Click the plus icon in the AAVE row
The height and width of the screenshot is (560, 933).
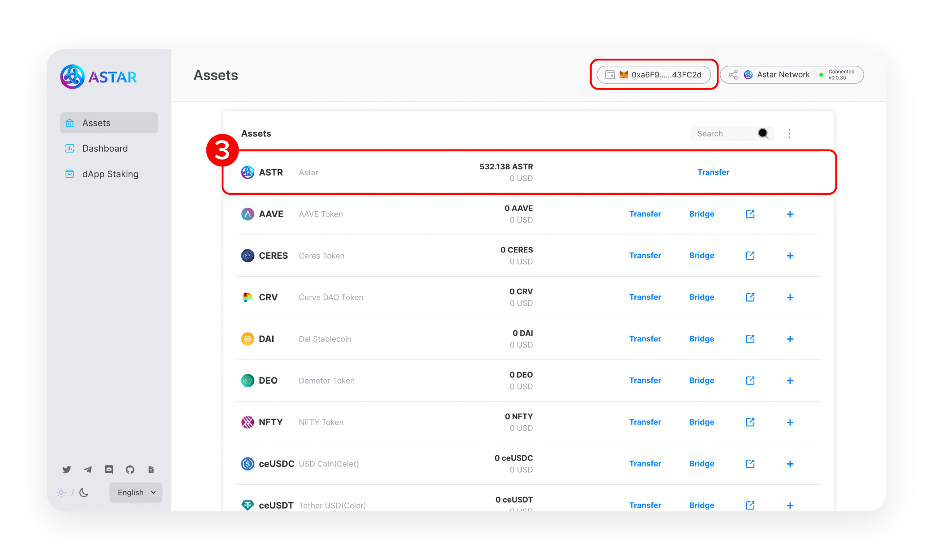coord(790,214)
